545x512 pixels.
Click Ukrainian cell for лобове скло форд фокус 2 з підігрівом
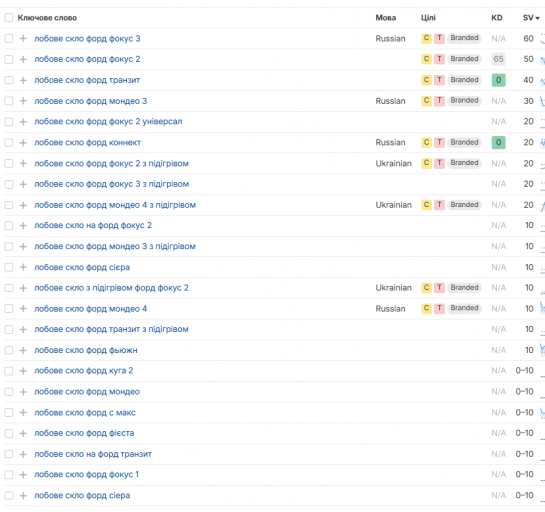click(393, 163)
